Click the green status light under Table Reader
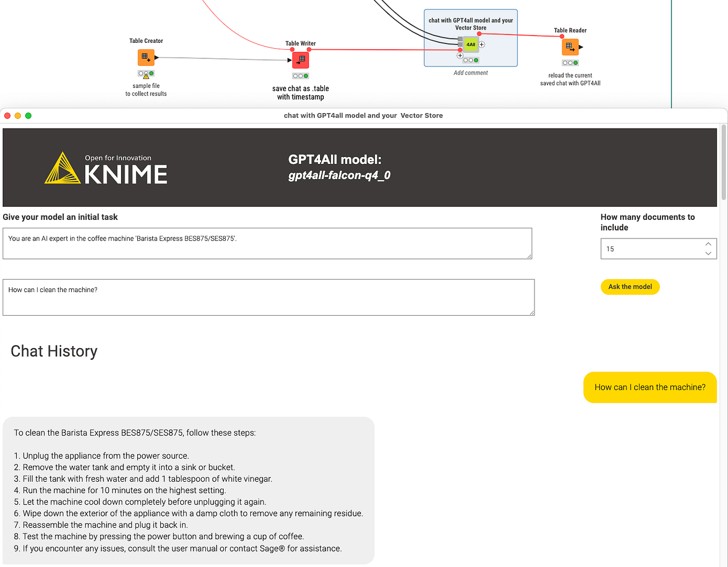The image size is (728, 567). click(574, 62)
